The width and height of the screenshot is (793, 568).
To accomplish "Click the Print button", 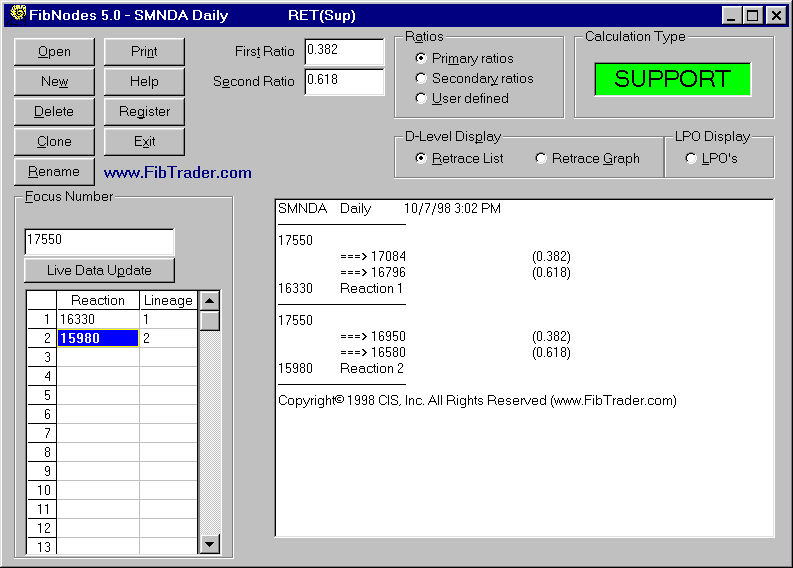I will pyautogui.click(x=144, y=52).
